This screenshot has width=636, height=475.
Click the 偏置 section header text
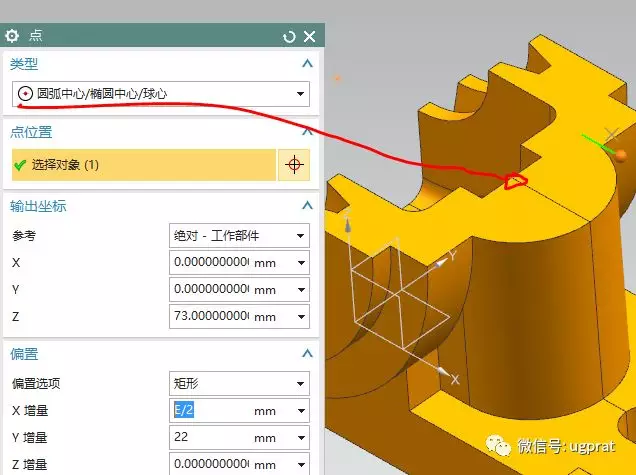(24, 354)
